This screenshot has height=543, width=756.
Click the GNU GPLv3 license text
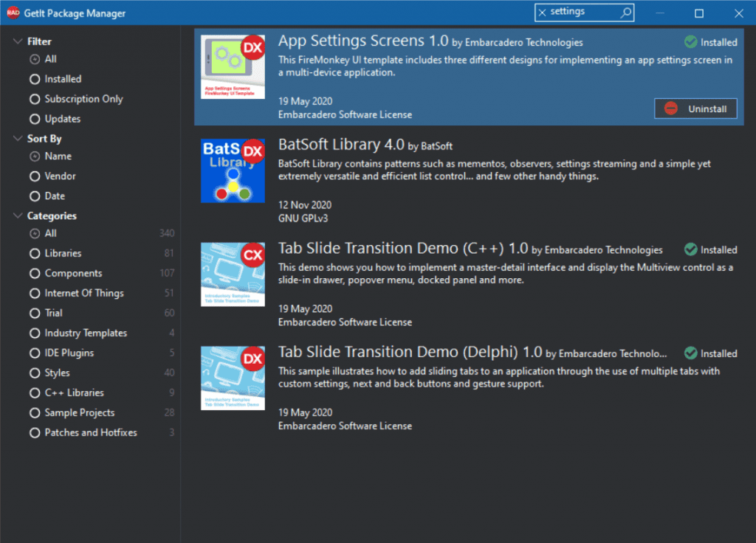click(303, 218)
